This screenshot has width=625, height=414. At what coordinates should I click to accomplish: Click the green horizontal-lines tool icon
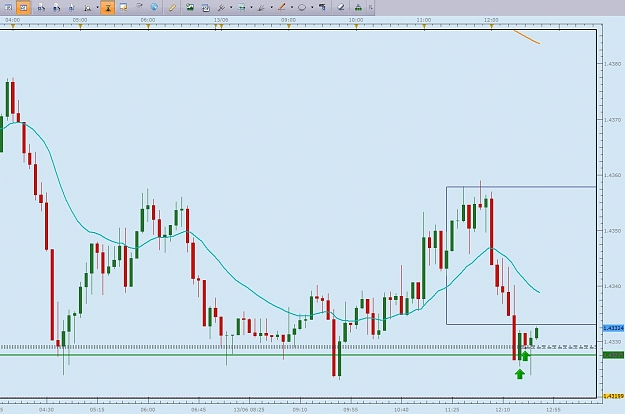point(242,7)
